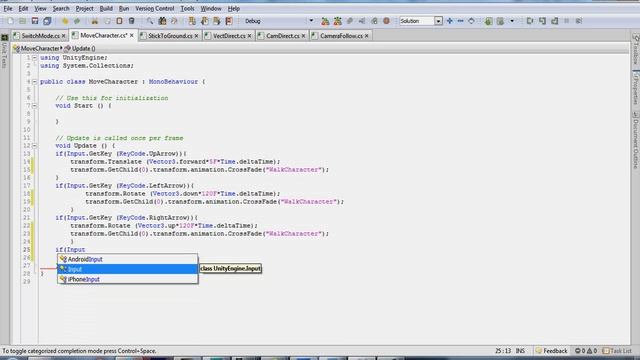
Task: Open the Tools menu
Action: [x=187, y=8]
